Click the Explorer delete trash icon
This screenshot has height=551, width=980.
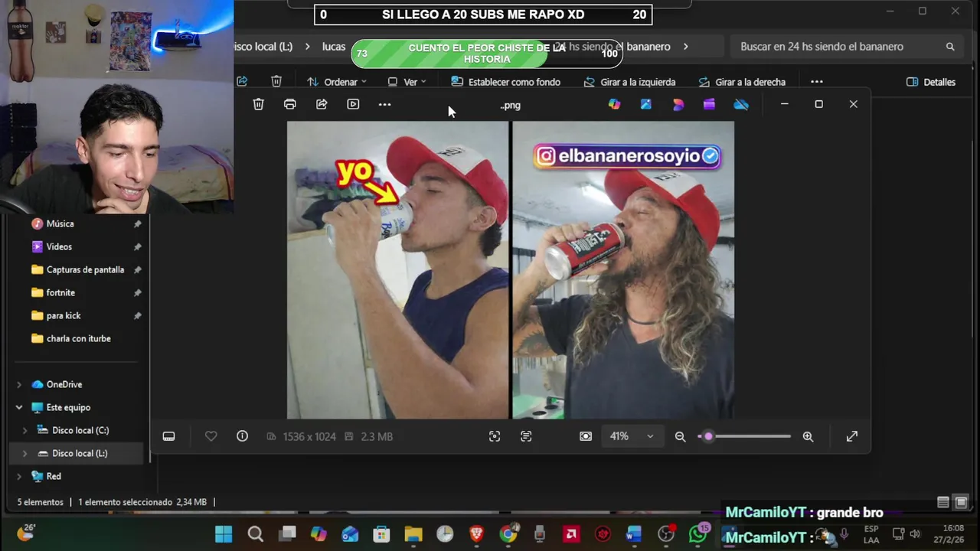(276, 81)
